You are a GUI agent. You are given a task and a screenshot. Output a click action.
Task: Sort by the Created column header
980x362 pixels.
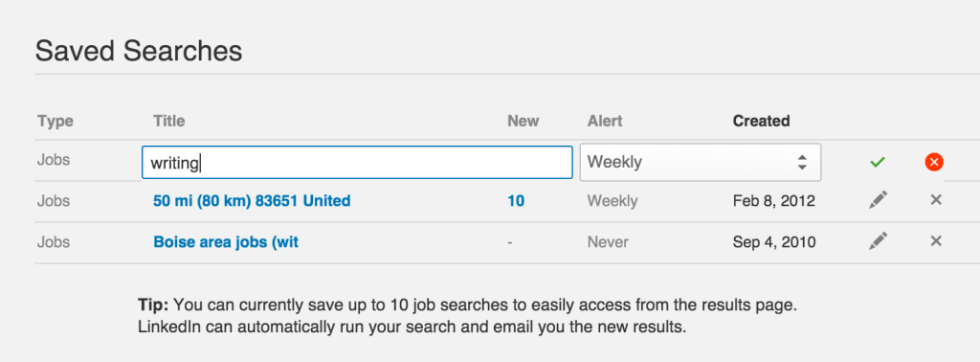pyautogui.click(x=761, y=121)
